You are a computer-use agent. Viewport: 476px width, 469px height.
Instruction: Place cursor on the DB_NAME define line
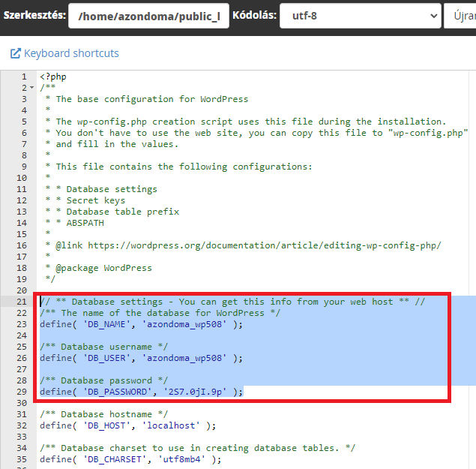point(142,324)
